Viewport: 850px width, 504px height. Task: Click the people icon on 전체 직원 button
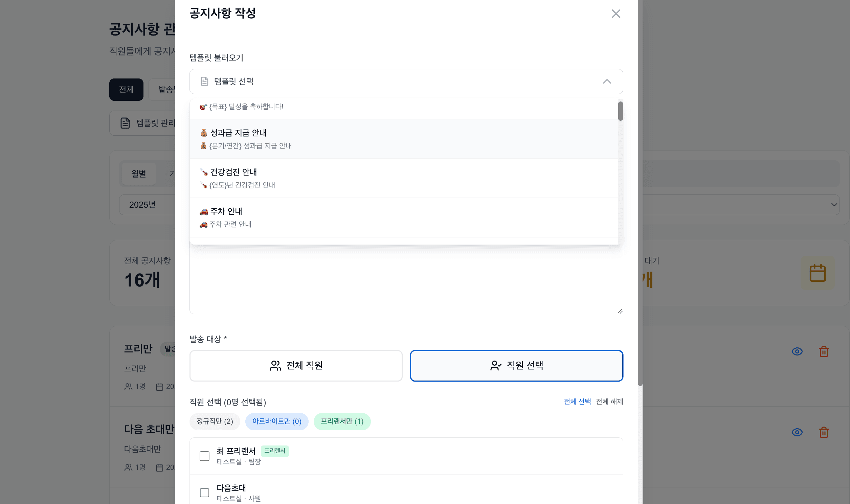(275, 366)
